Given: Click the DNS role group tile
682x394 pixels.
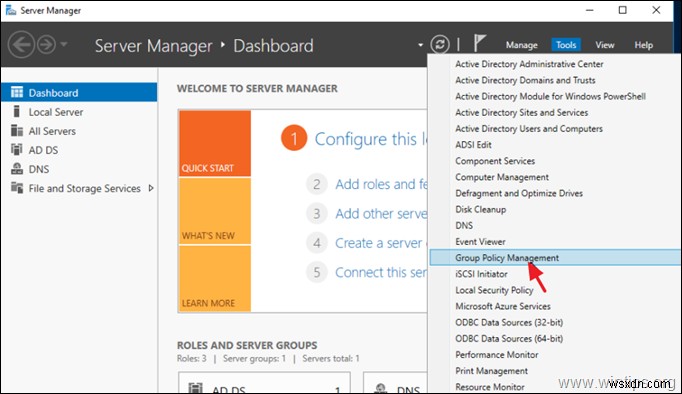Looking at the screenshot, I should pyautogui.click(x=395, y=382).
